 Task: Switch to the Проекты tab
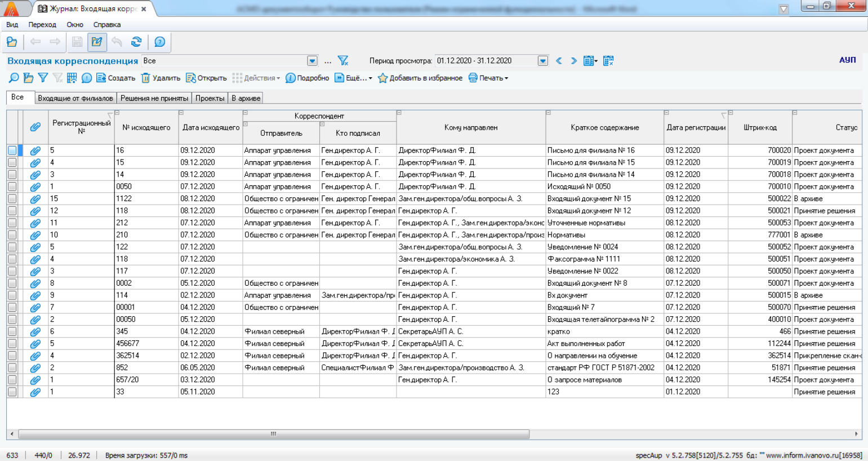[210, 98]
